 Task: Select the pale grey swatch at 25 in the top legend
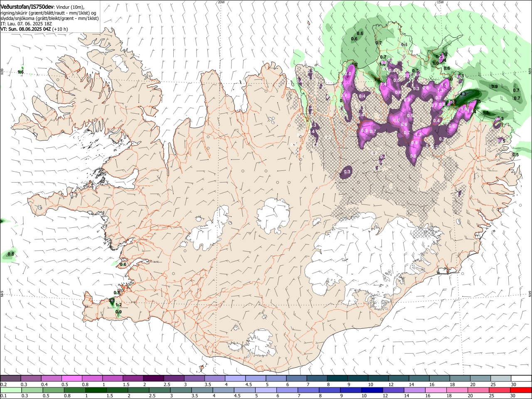[x=500, y=379]
